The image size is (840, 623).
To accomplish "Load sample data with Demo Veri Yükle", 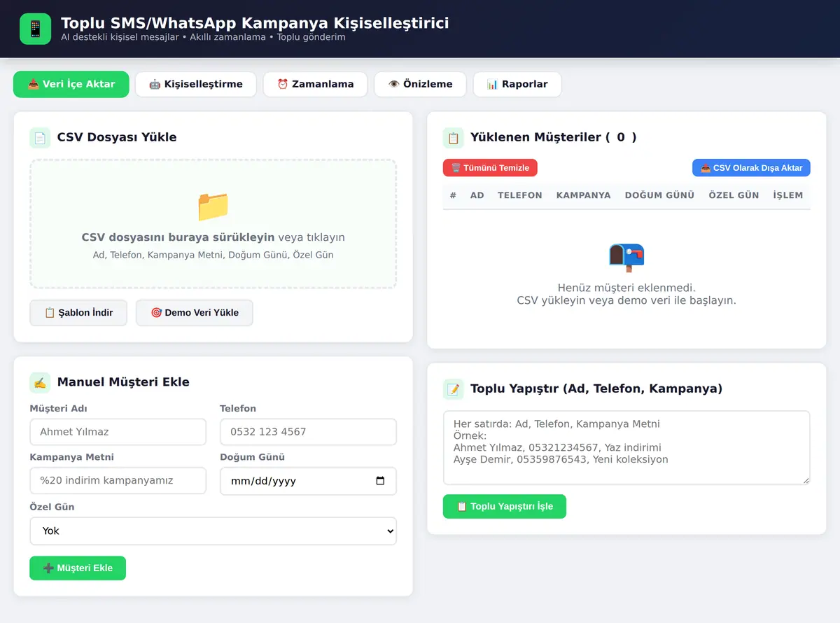I will (195, 313).
